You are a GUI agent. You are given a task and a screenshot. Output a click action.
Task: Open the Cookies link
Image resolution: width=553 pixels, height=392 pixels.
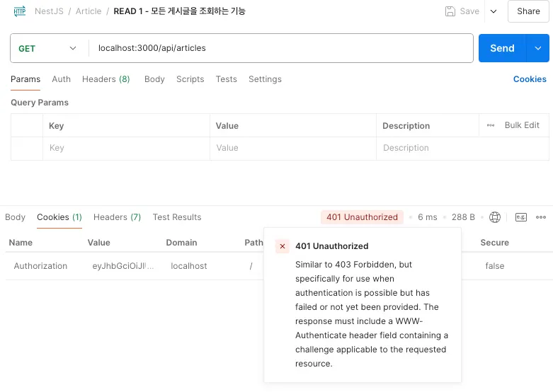click(530, 79)
